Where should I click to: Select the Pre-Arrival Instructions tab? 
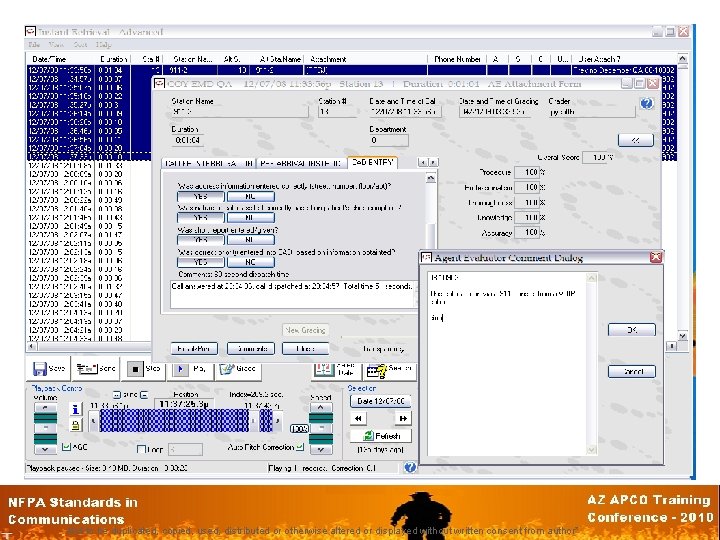pyautogui.click(x=300, y=163)
